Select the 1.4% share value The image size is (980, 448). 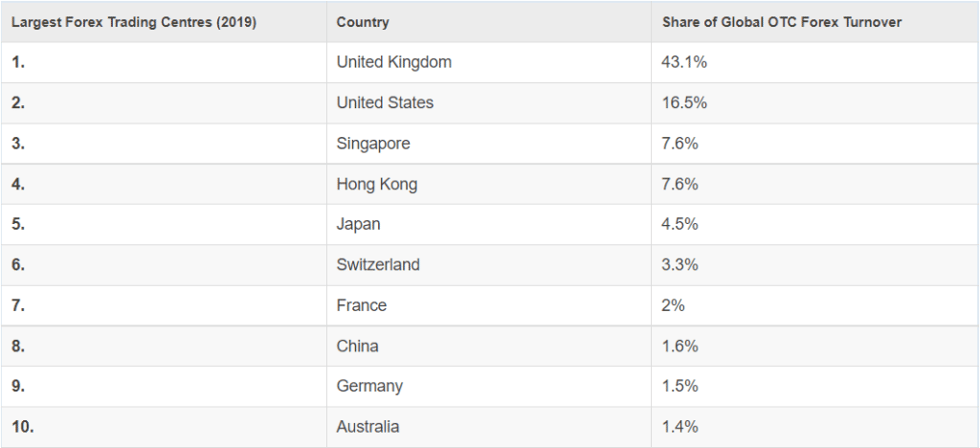(680, 427)
